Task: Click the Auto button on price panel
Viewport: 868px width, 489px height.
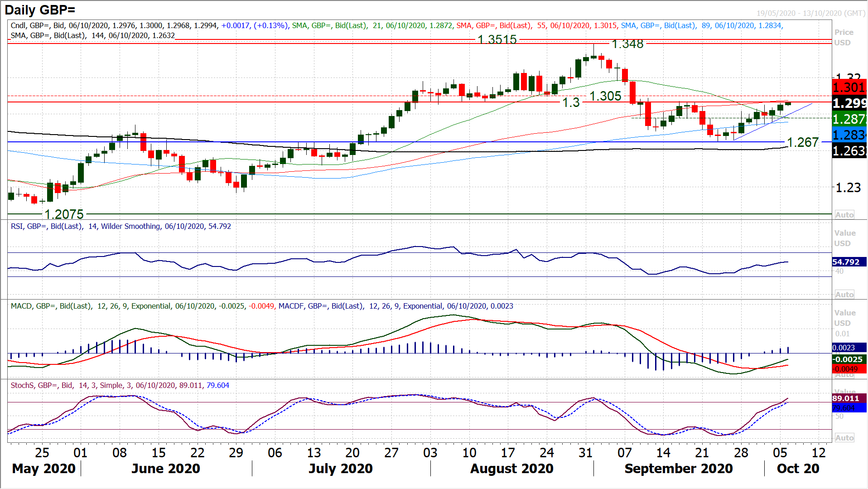Action: [x=844, y=215]
